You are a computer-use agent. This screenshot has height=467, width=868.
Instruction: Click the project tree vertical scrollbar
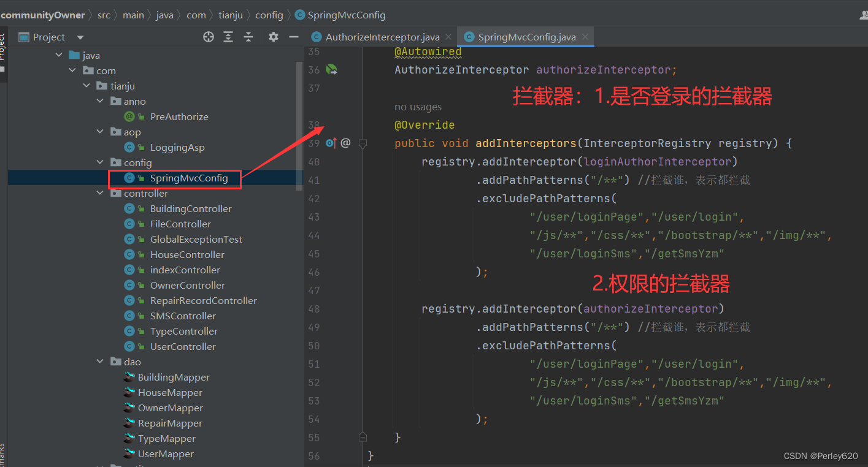[300, 126]
